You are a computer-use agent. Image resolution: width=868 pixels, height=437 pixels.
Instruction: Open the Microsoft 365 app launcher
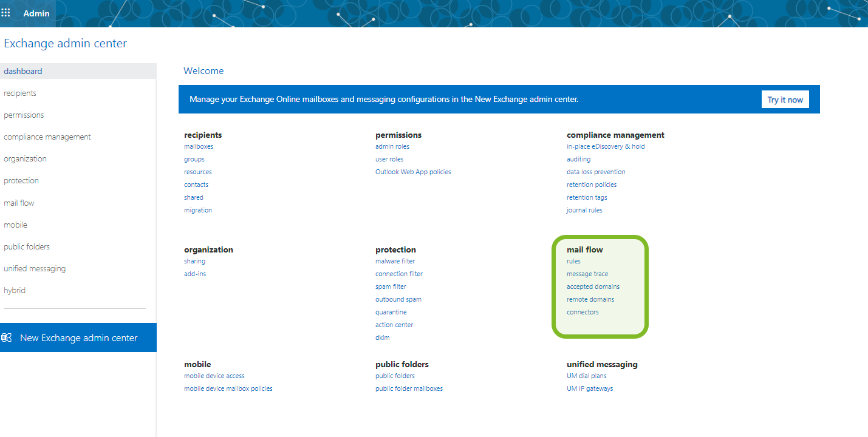(x=6, y=12)
